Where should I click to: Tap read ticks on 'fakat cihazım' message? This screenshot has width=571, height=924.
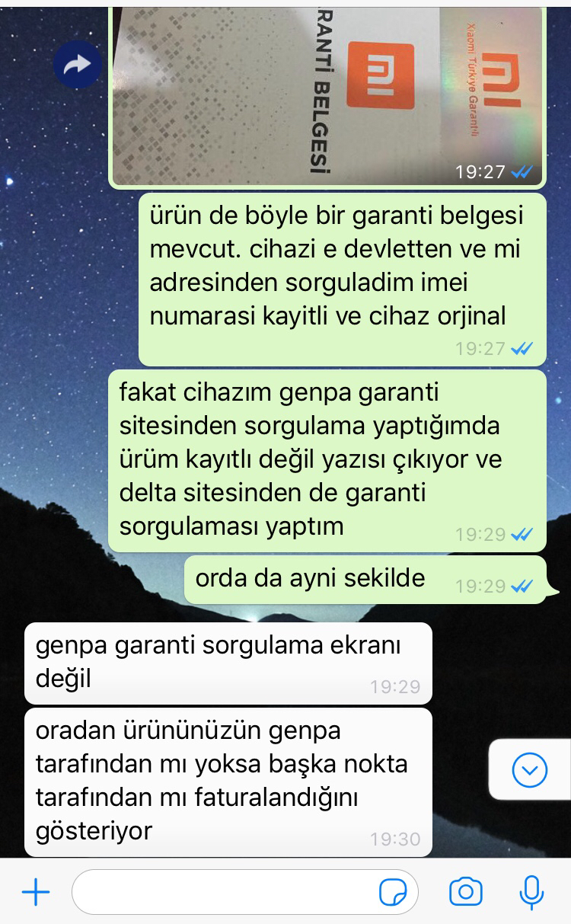tap(522, 535)
